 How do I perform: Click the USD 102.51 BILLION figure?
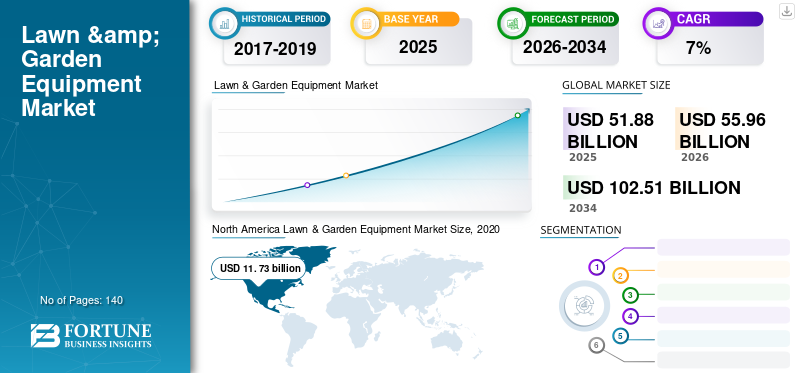[654, 187]
